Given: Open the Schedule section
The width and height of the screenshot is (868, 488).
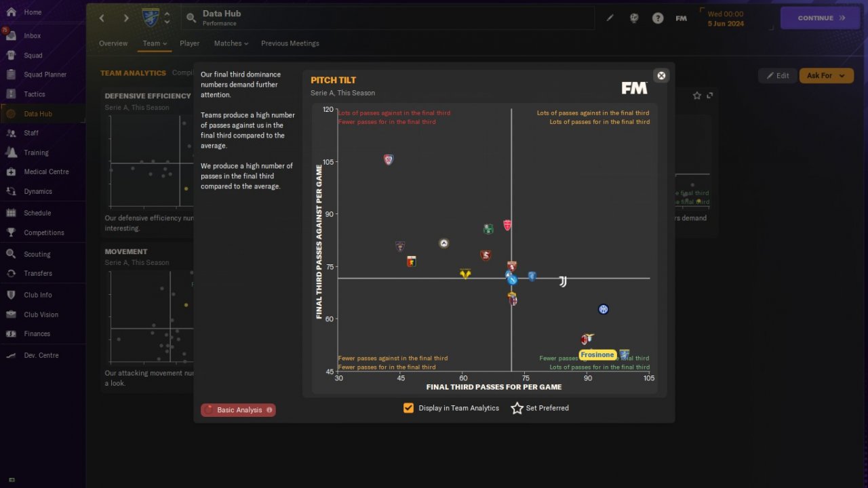Looking at the screenshot, I should tap(43, 213).
